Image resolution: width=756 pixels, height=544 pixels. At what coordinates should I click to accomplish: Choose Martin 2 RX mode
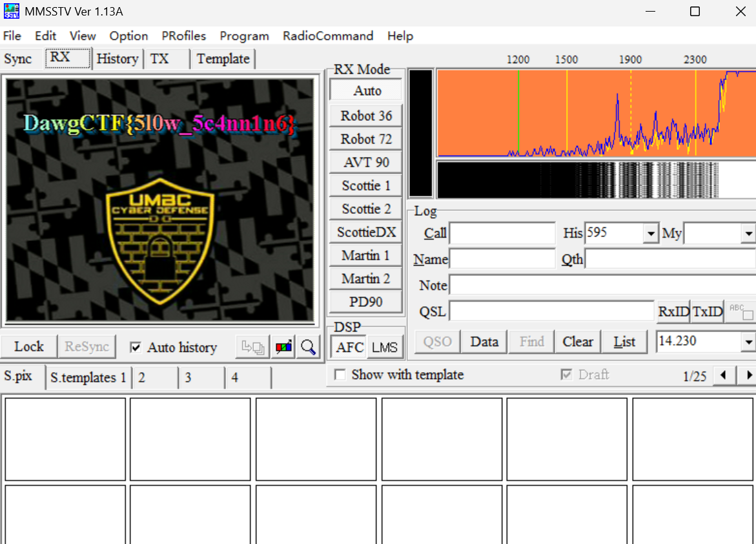[x=366, y=278]
